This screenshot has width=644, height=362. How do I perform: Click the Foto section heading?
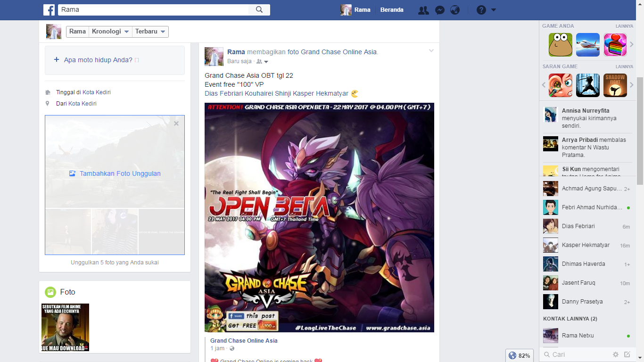pyautogui.click(x=67, y=292)
